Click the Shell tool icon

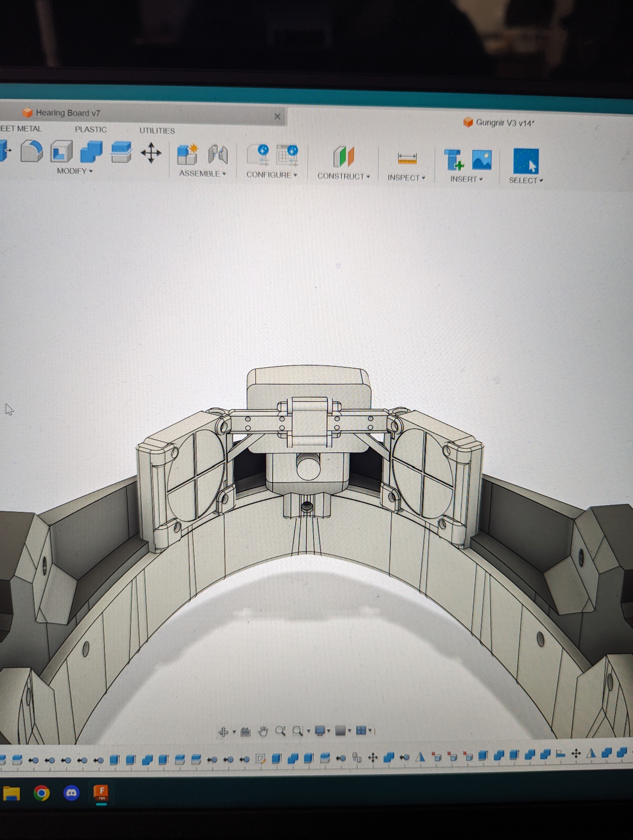pyautogui.click(x=61, y=152)
